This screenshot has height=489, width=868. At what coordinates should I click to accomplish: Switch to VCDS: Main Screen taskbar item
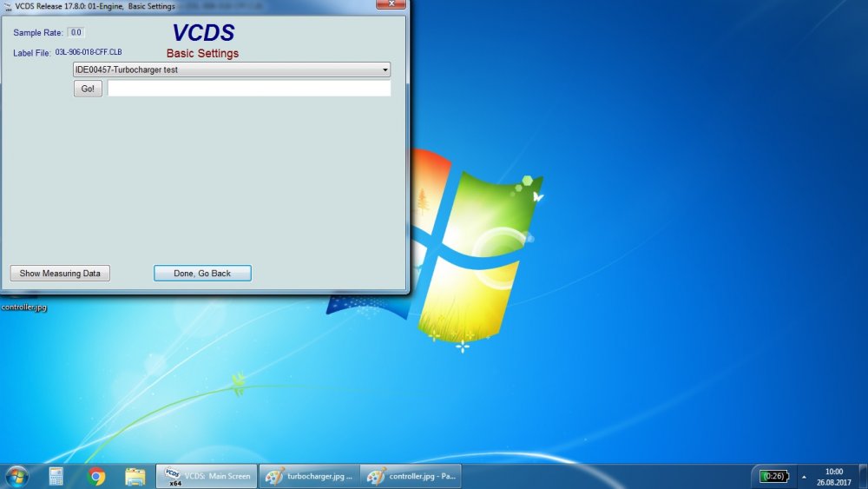(x=207, y=476)
